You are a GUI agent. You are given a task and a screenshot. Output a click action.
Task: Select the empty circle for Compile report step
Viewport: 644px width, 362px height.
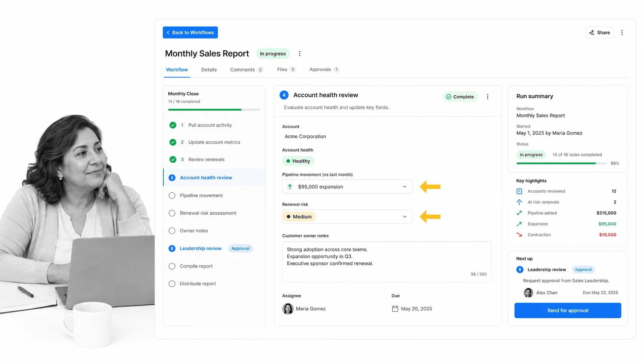[x=172, y=266]
